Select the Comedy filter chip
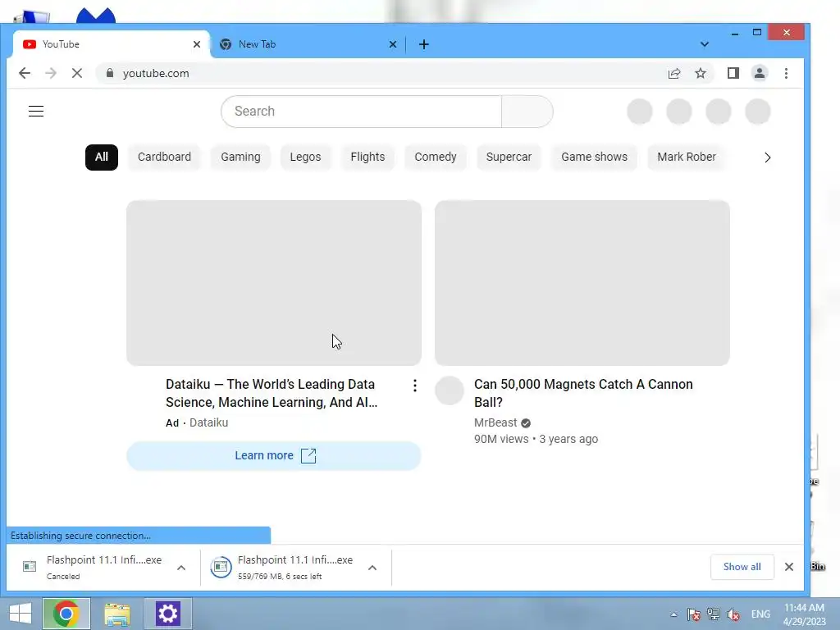 [x=436, y=157]
